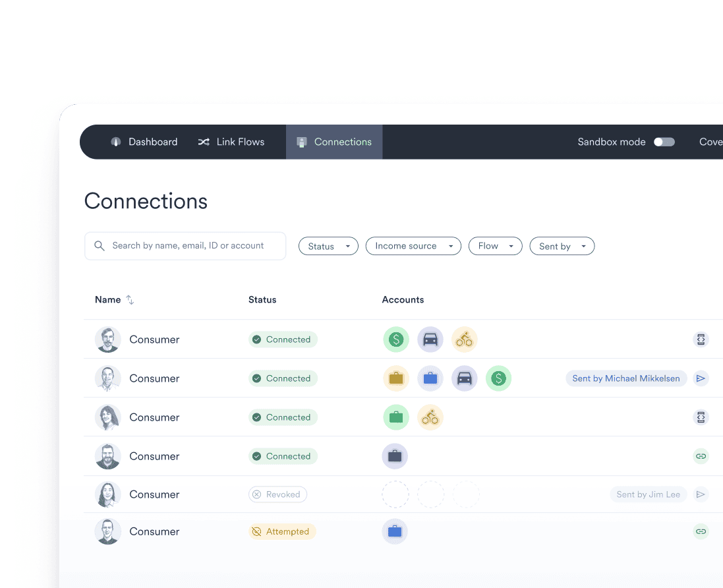Click send arrow icon beside Sent by Jim Lee

(x=701, y=494)
